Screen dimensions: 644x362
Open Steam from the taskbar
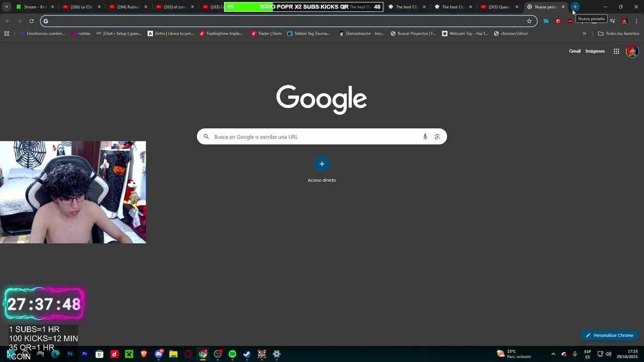[x=247, y=354]
